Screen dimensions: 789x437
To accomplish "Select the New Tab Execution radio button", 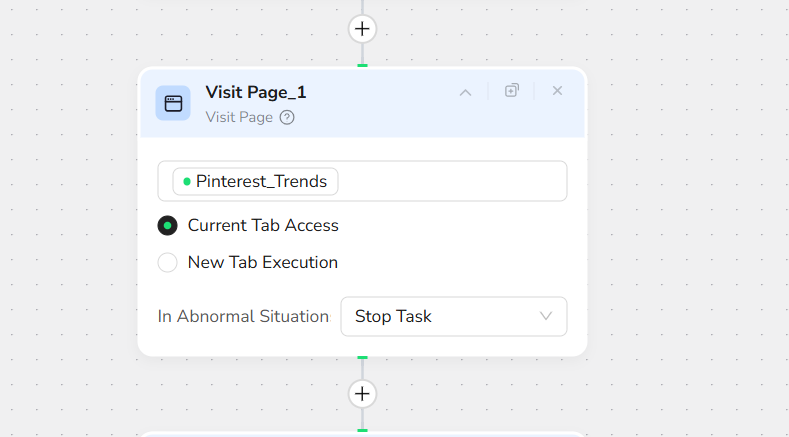I will 168,263.
